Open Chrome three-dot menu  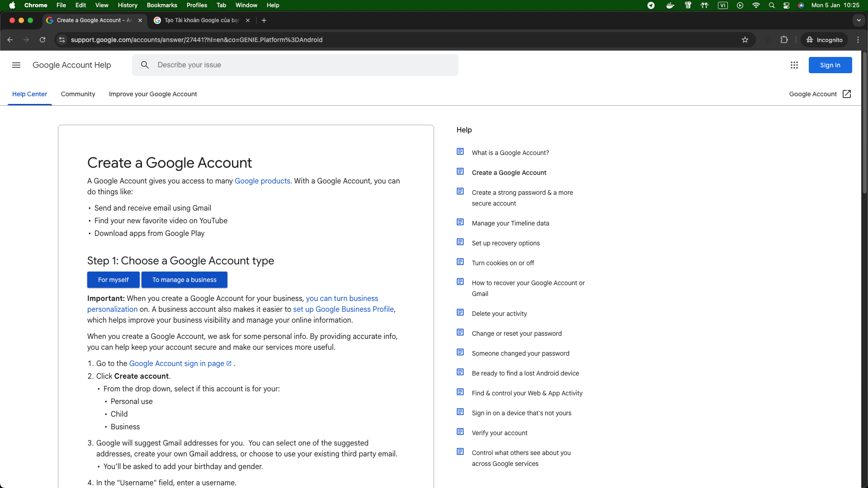point(858,40)
